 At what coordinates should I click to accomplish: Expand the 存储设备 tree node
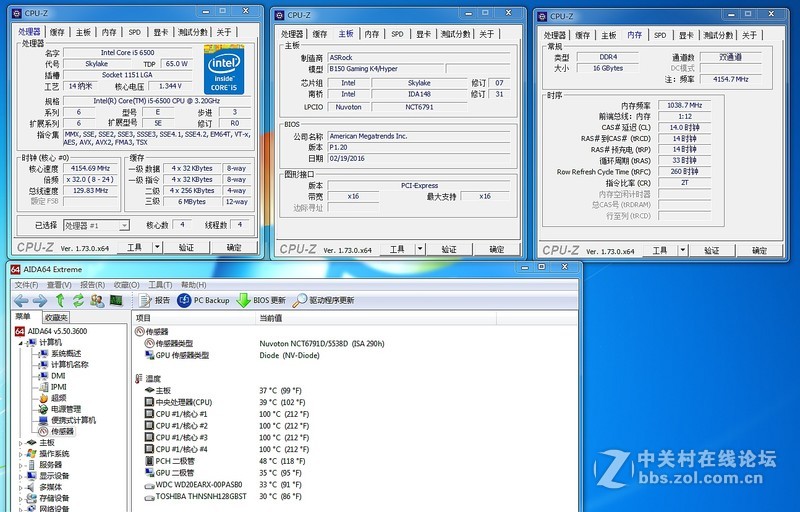[x=21, y=499]
